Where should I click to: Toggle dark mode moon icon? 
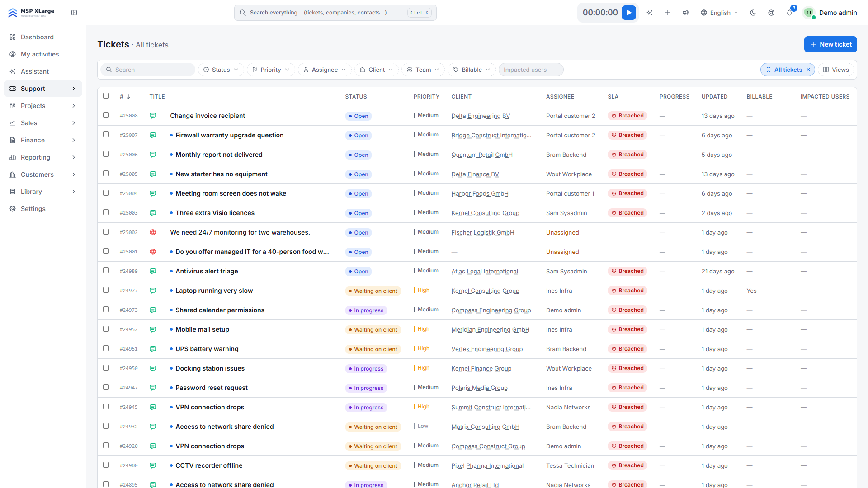pos(753,13)
